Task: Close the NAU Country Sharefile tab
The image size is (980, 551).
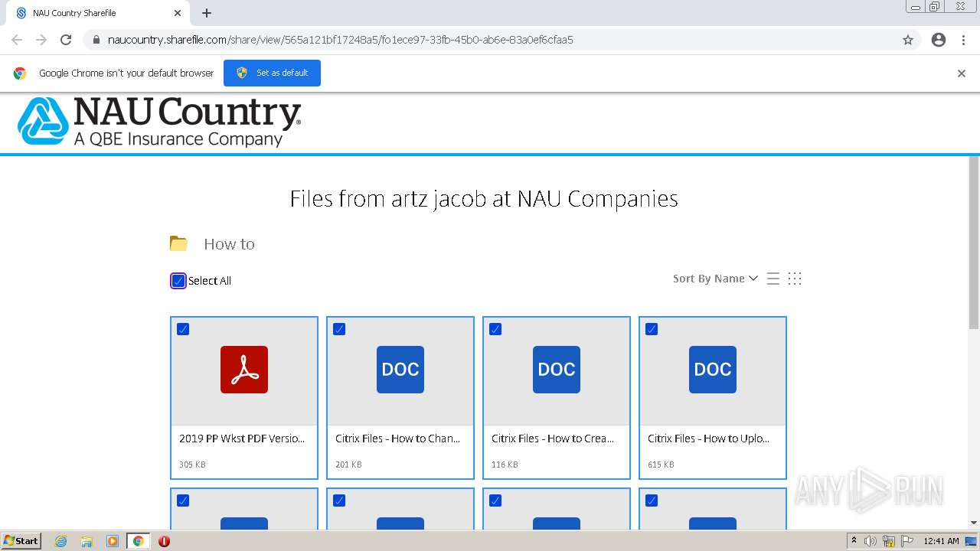Action: coord(178,13)
